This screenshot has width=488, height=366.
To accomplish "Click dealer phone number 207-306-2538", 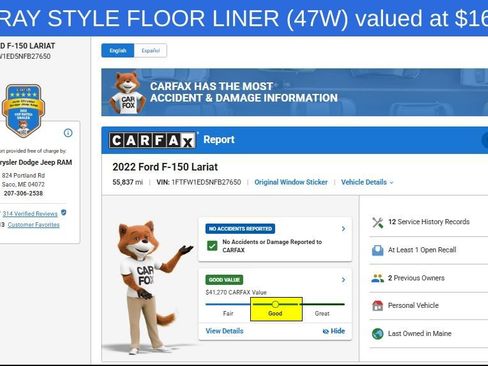I will click(23, 193).
